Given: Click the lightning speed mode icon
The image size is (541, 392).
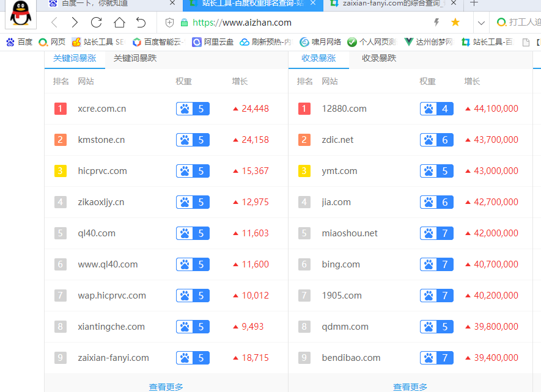Looking at the screenshot, I should pyautogui.click(x=436, y=23).
